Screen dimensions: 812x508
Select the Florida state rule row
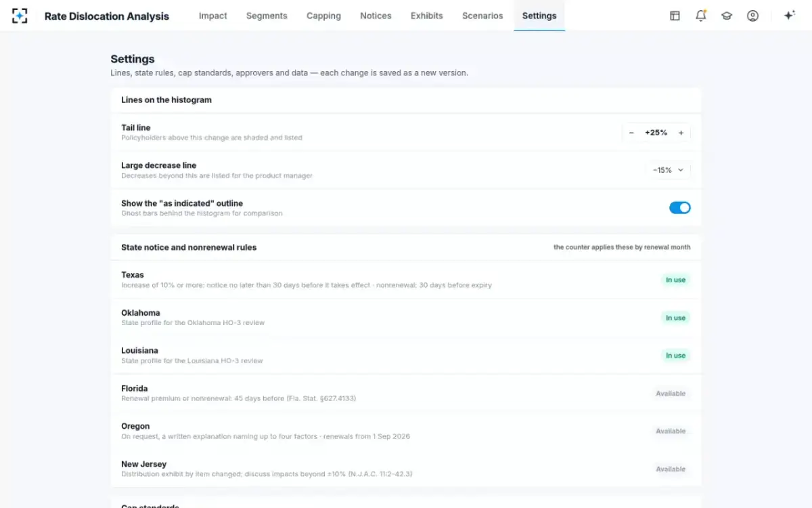pos(406,394)
